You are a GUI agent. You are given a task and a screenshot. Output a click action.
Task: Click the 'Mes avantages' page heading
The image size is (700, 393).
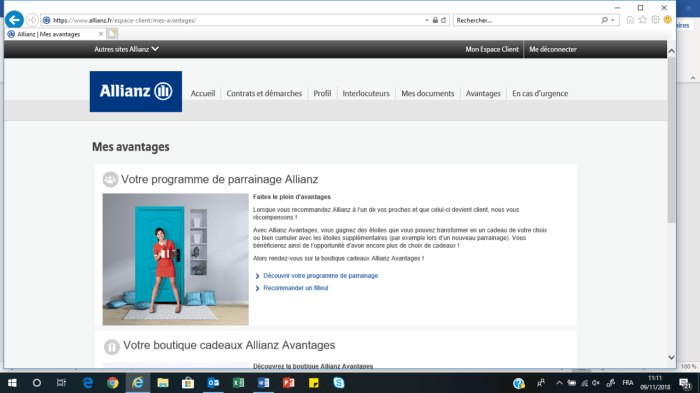[131, 147]
